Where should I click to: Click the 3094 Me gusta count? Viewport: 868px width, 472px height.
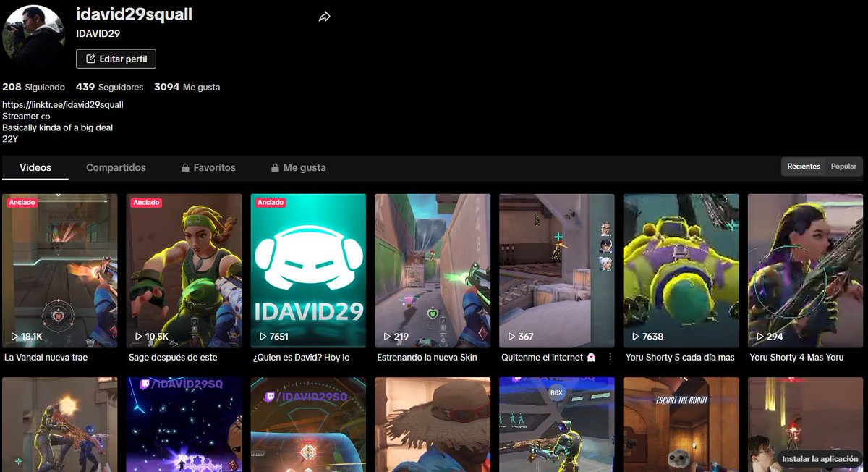coord(187,87)
